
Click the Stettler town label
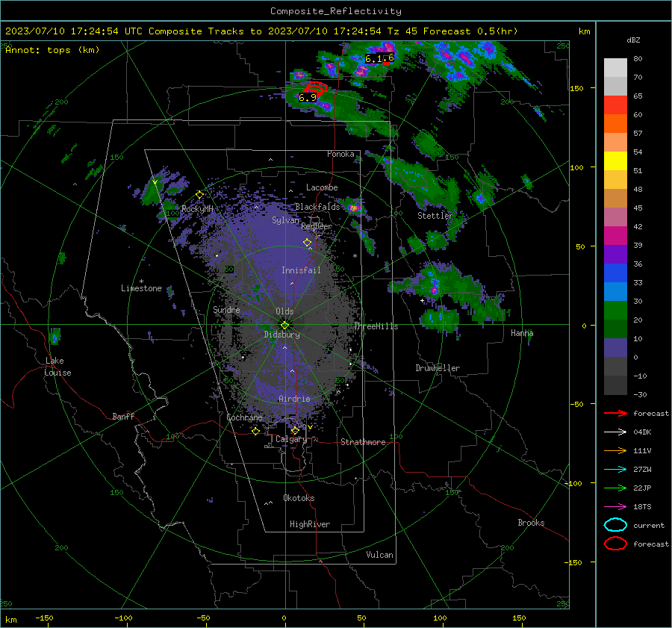click(435, 216)
